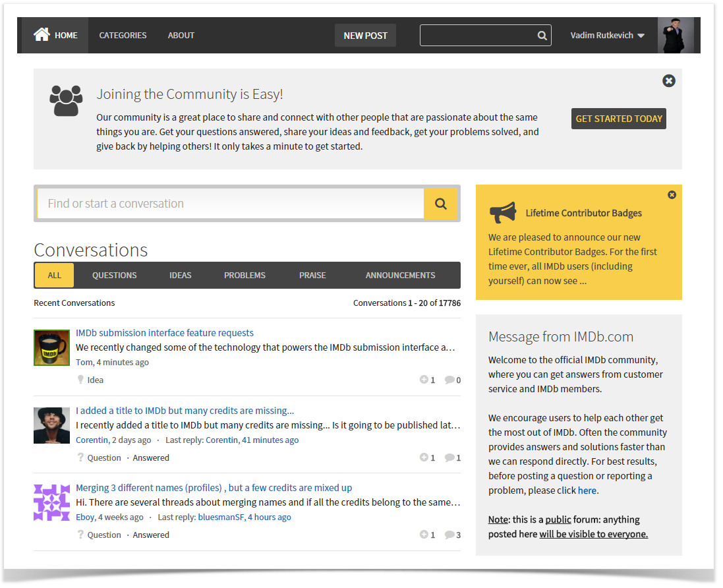Click the Conversations 1 - 20 of 17786 text

pos(407,303)
